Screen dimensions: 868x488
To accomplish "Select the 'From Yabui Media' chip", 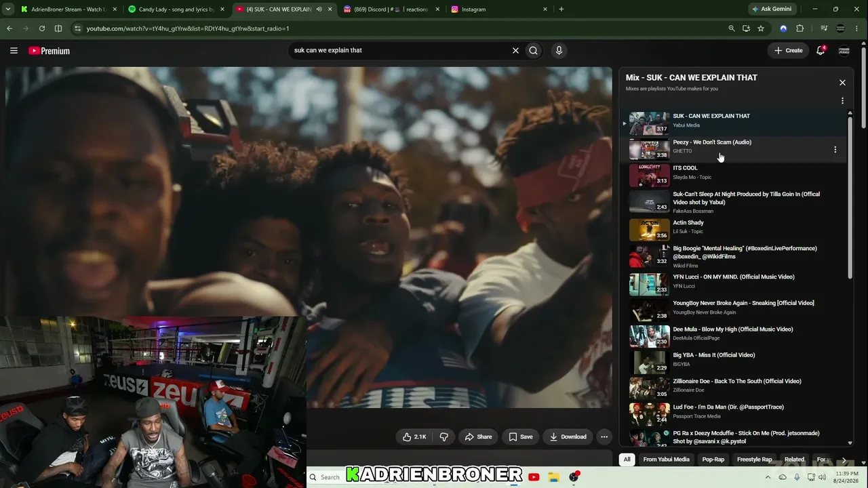I will pyautogui.click(x=666, y=460).
